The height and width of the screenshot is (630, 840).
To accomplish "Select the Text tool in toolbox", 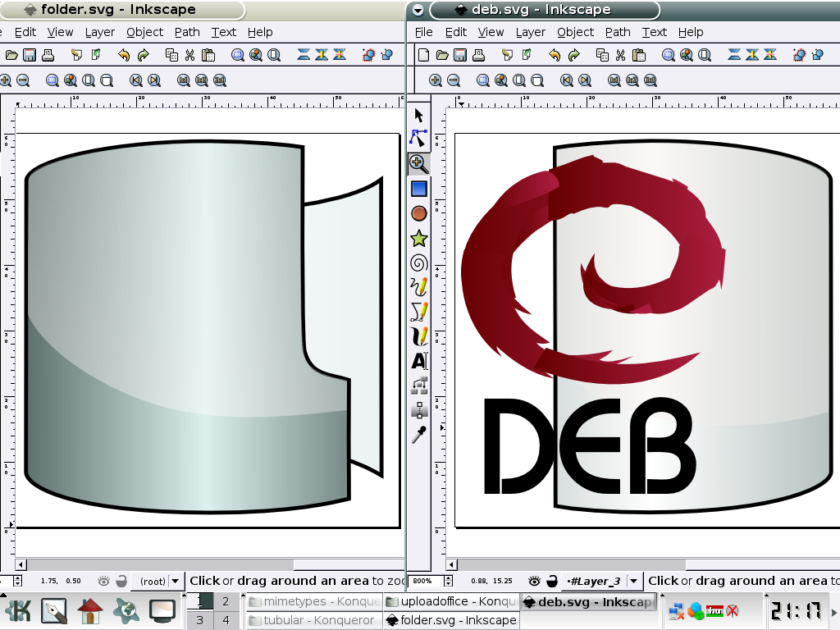I will (419, 361).
